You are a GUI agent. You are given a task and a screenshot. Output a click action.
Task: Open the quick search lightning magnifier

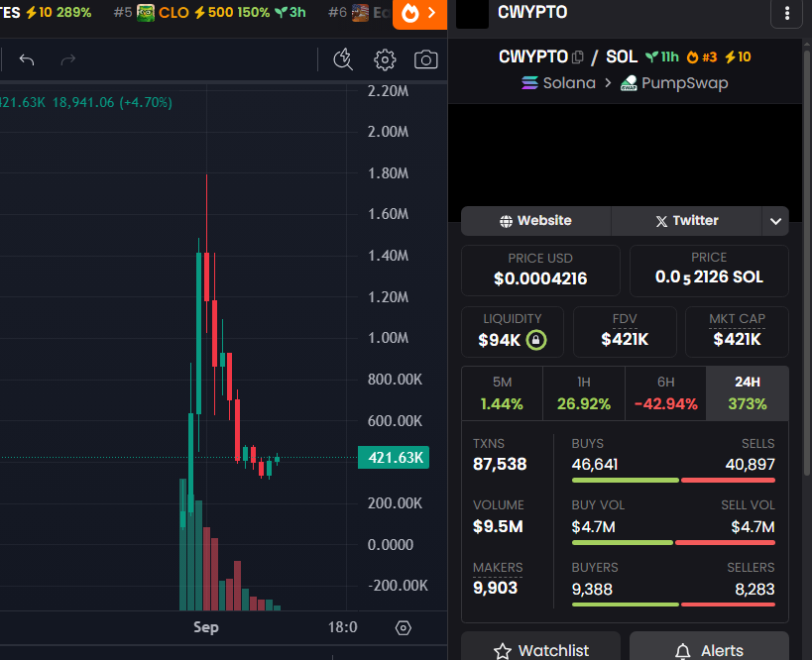(x=343, y=59)
